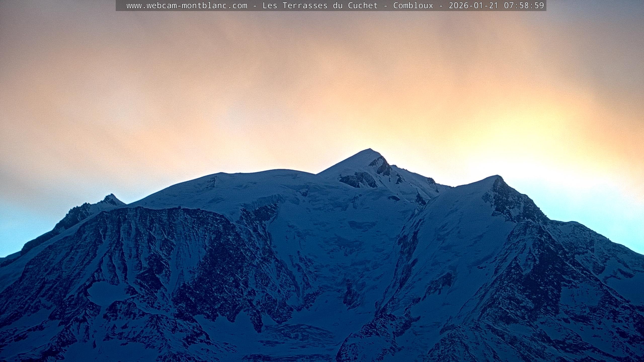Click the Combloux location label

click(x=413, y=6)
